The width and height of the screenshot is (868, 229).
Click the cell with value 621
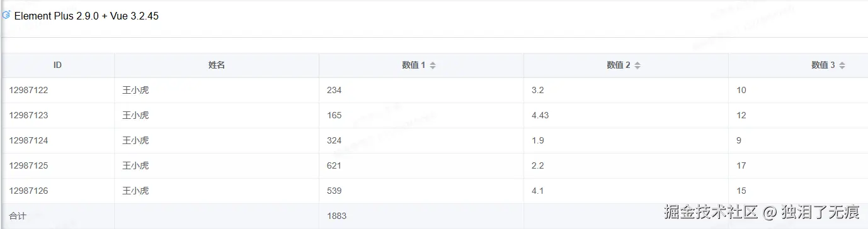pos(421,166)
